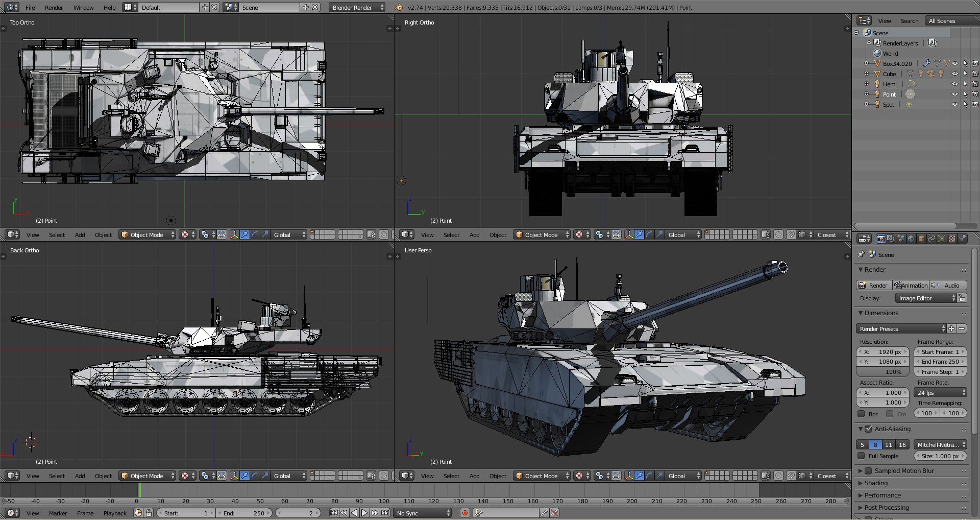980x520 pixels.
Task: Click the Audio mixdown button
Action: pos(947,285)
